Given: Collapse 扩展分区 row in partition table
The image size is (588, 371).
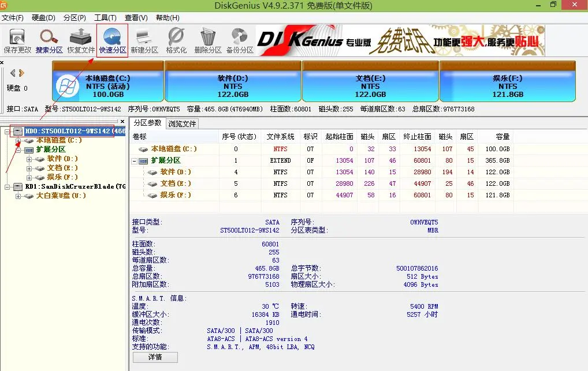Looking at the screenshot, I should tap(134, 161).
